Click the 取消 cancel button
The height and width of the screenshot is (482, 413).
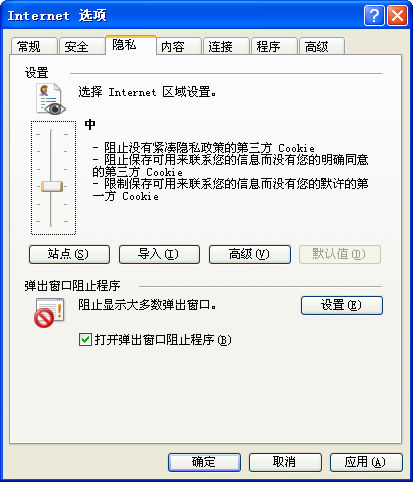(285, 462)
